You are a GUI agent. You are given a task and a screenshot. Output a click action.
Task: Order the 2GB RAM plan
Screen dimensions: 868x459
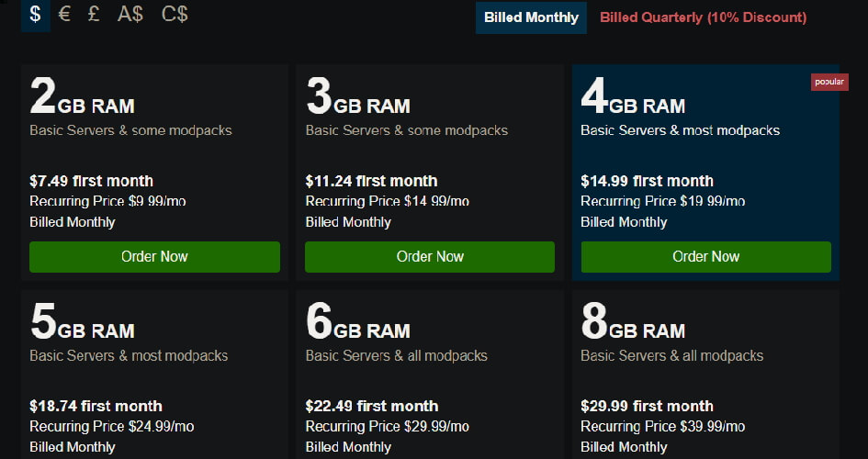pyautogui.click(x=154, y=257)
